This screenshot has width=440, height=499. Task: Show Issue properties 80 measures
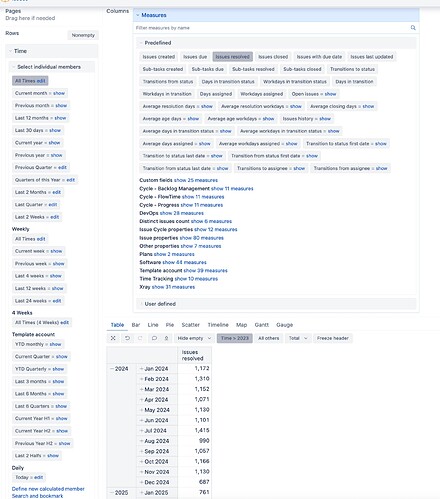(x=202, y=238)
